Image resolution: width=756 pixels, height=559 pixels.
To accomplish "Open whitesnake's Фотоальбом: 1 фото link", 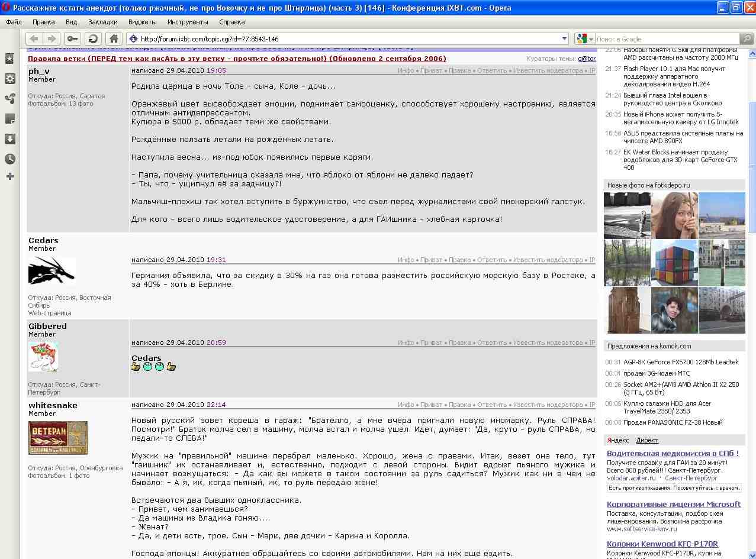I will click(59, 476).
